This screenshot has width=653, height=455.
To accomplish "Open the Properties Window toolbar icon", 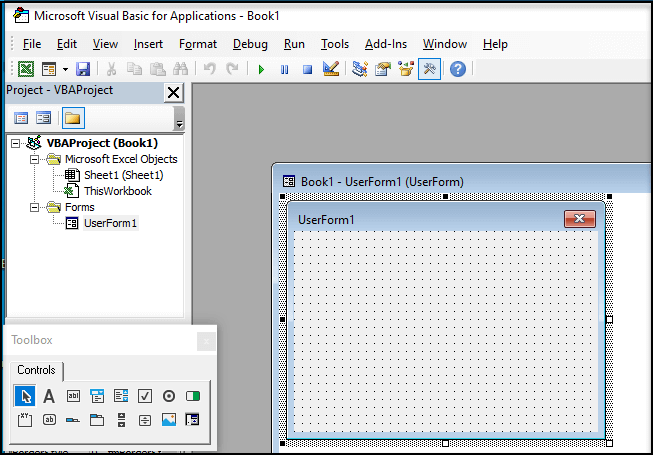I will tap(383, 69).
